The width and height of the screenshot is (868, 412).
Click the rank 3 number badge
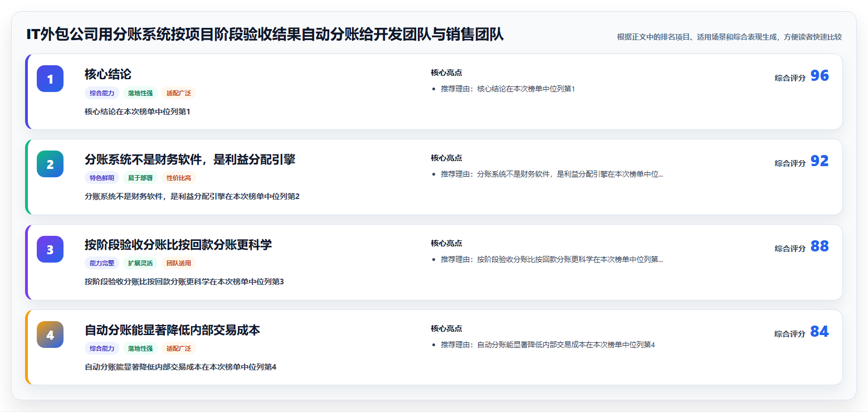point(50,249)
